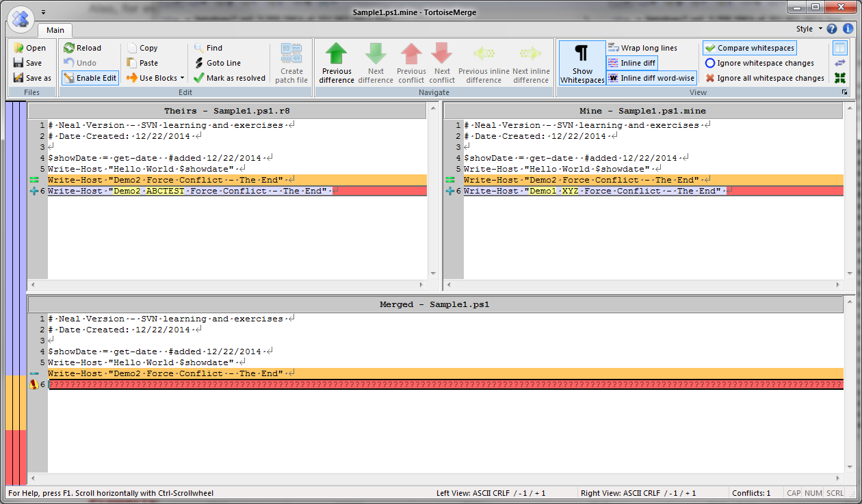Jump to Next difference
862x504 pixels.
[x=376, y=64]
